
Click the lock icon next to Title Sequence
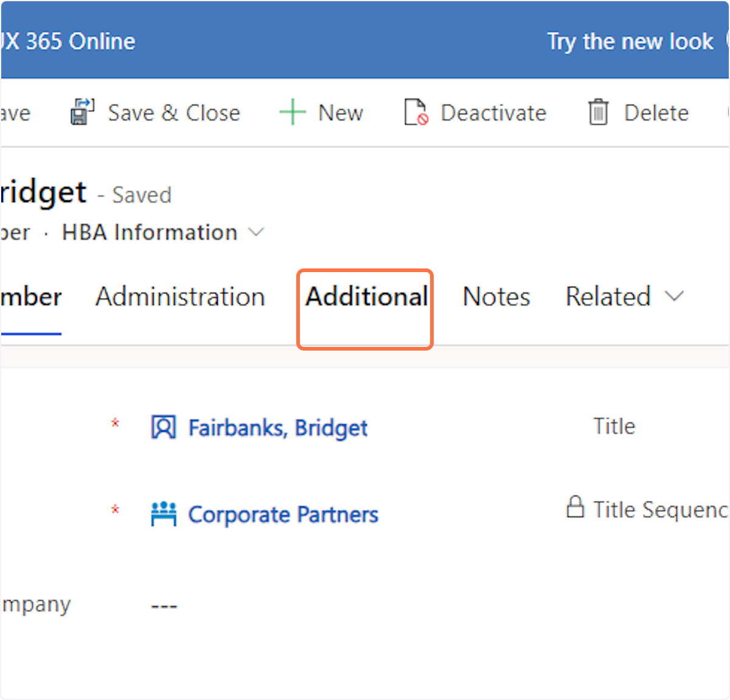pos(575,507)
